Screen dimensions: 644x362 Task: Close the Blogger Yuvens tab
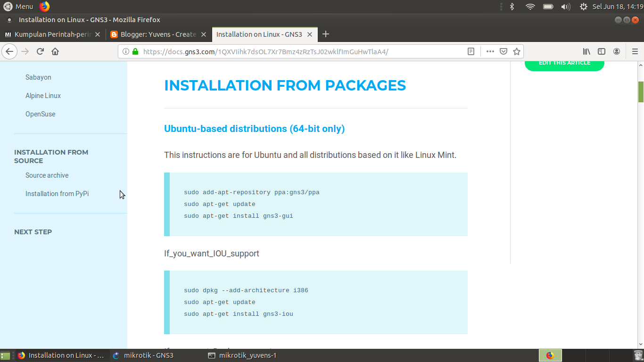(x=204, y=34)
